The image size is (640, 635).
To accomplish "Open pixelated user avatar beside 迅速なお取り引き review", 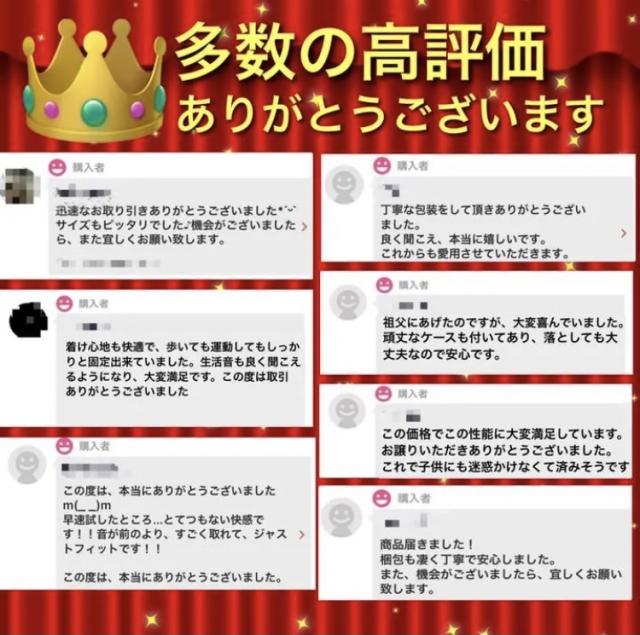I will coord(21,186).
